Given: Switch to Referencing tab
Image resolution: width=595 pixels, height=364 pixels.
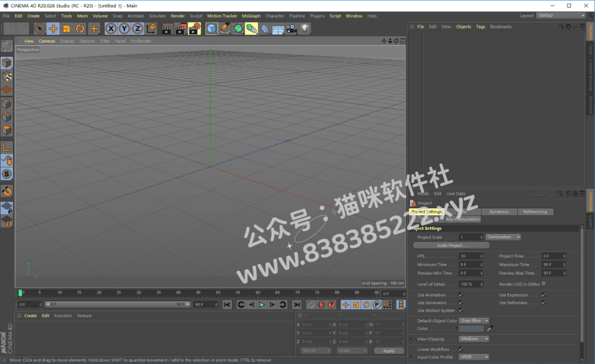Looking at the screenshot, I should pos(535,211).
